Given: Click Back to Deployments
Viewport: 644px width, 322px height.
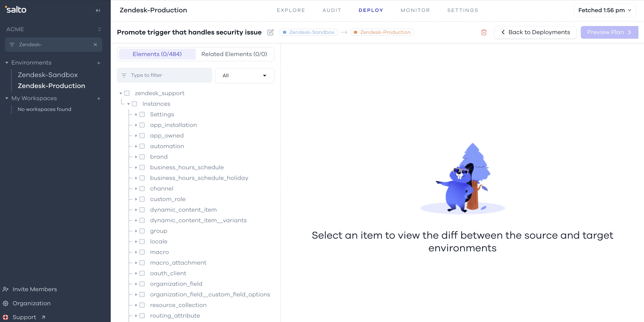Looking at the screenshot, I should 535,32.
